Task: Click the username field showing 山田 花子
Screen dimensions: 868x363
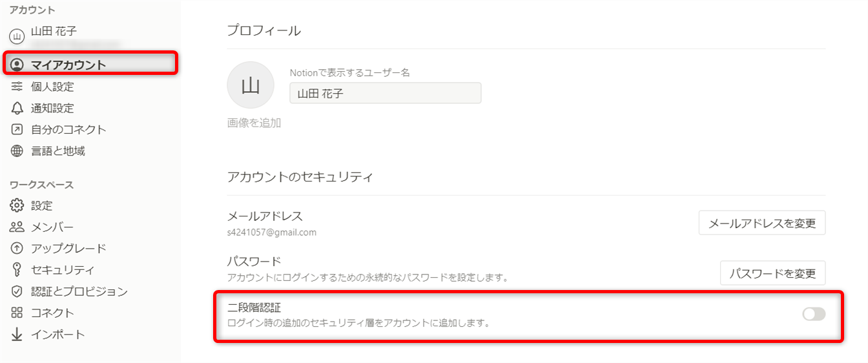Action: point(385,94)
